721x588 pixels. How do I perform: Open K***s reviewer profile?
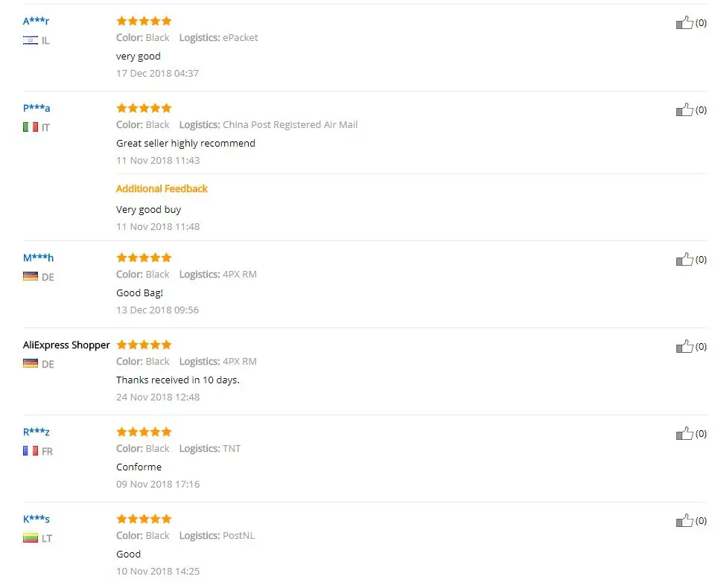point(36,519)
